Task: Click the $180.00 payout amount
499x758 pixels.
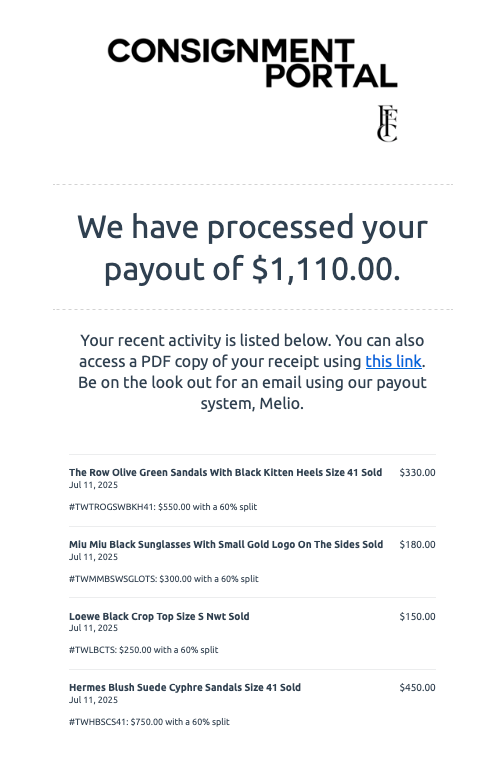Action: 417,544
